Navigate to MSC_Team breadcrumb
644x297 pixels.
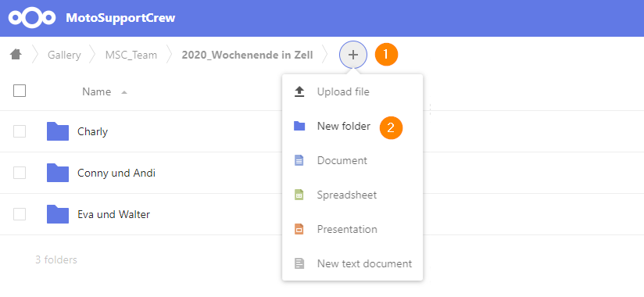click(x=131, y=55)
